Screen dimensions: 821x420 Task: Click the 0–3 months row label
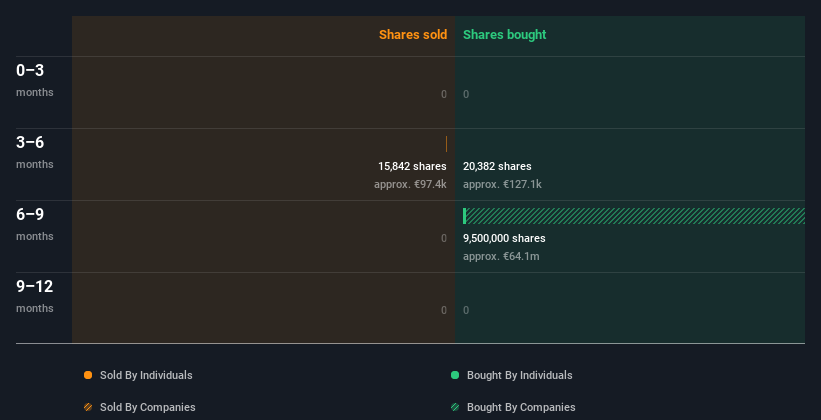pos(35,81)
